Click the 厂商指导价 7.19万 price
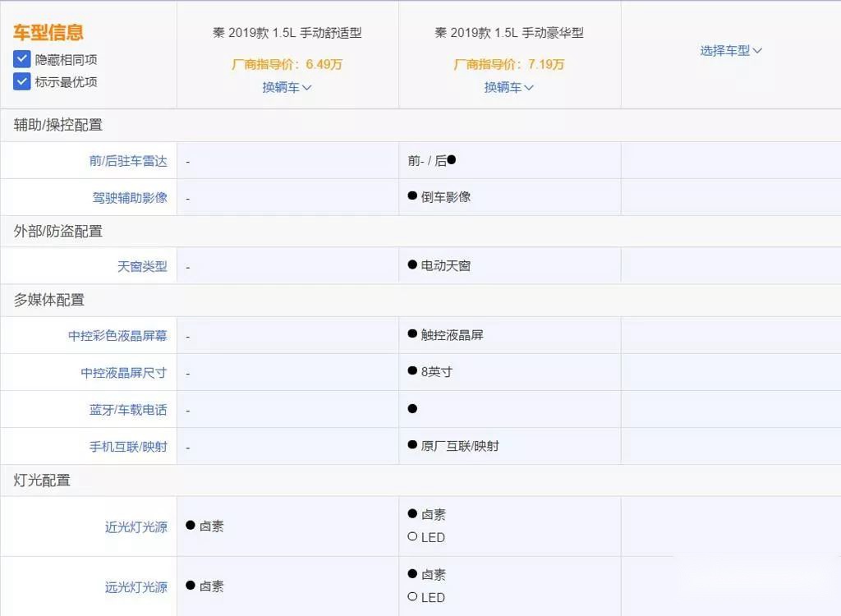Viewport: 841px width, 616px height. (x=509, y=64)
